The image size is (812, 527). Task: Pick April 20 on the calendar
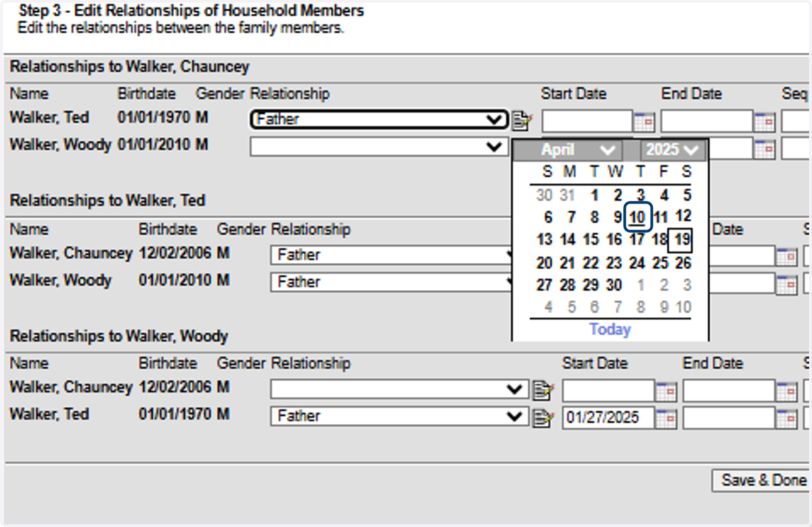coord(545,263)
